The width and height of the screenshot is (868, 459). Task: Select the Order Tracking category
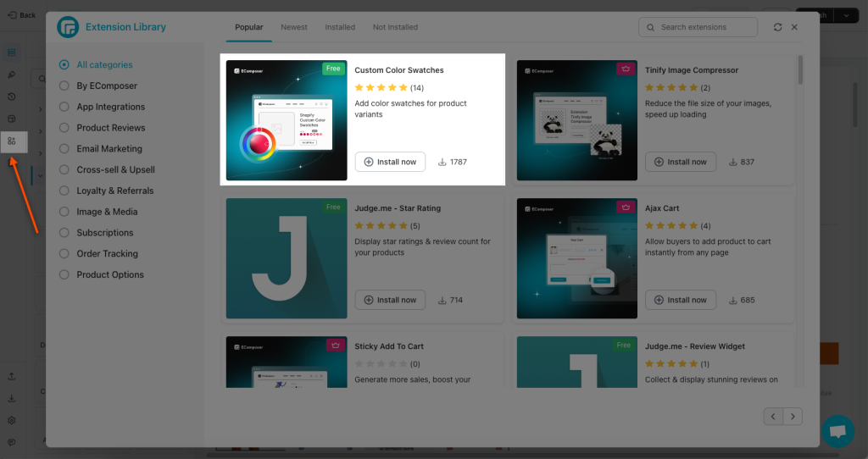[x=98, y=254]
